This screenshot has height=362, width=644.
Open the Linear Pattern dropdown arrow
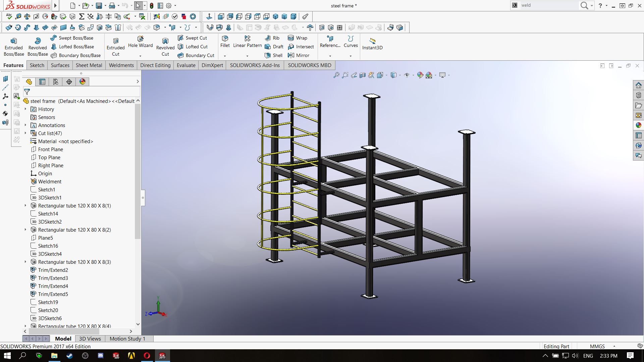tap(247, 56)
